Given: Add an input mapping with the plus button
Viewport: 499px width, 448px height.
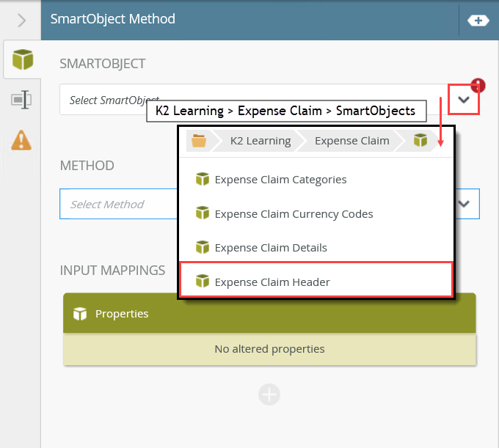Looking at the screenshot, I should 269,394.
